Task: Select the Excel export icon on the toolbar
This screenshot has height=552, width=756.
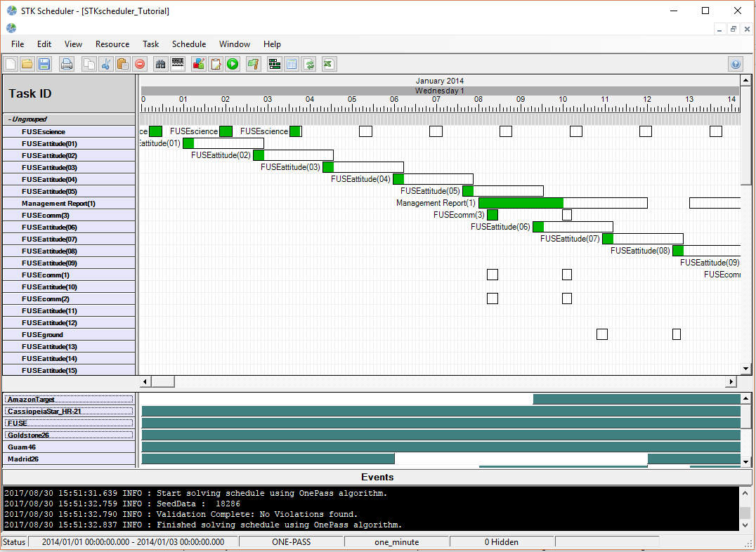Action: (x=328, y=64)
